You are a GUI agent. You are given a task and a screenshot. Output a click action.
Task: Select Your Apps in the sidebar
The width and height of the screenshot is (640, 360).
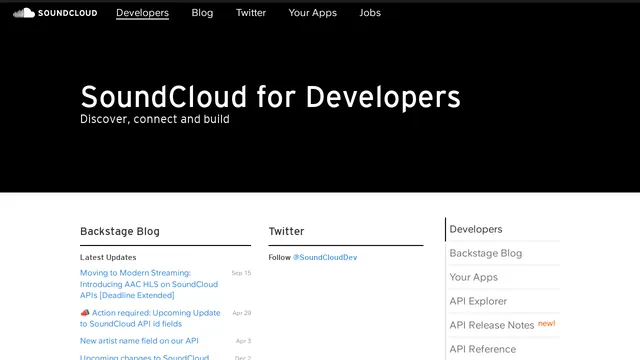tap(473, 278)
